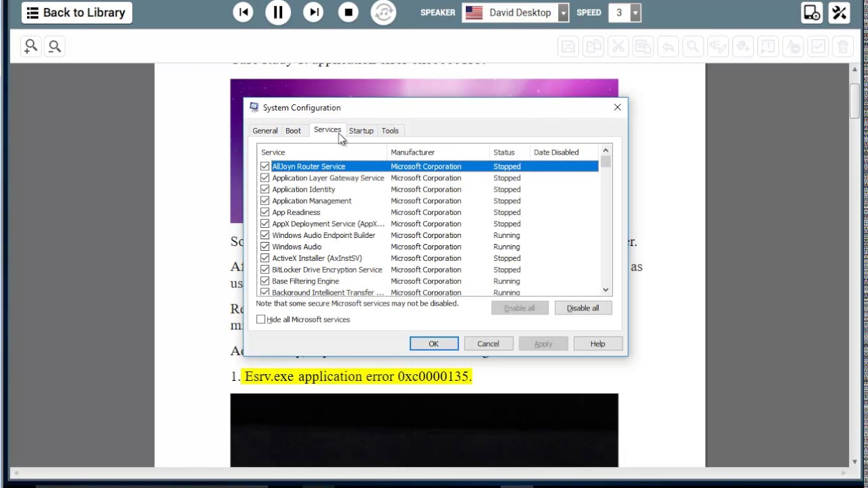Click the search magnifier toolbar icon
This screenshot has width=868, height=488.
point(693,47)
